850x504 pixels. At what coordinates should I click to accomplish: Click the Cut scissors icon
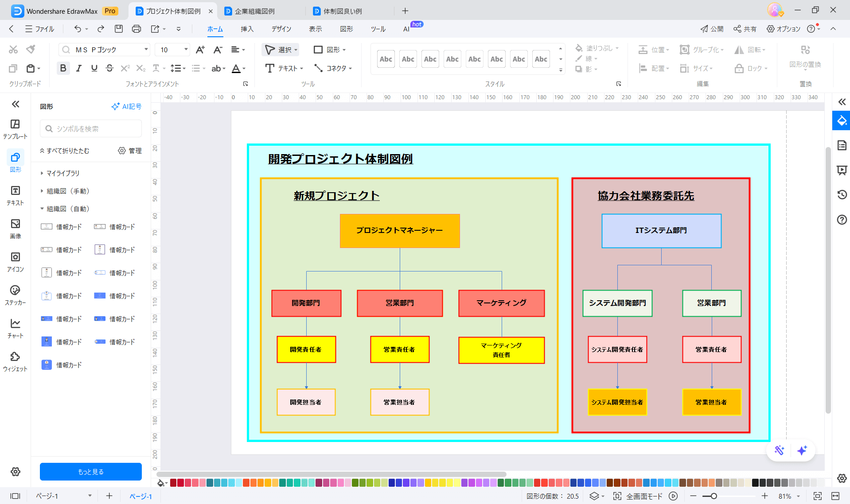[x=13, y=49]
